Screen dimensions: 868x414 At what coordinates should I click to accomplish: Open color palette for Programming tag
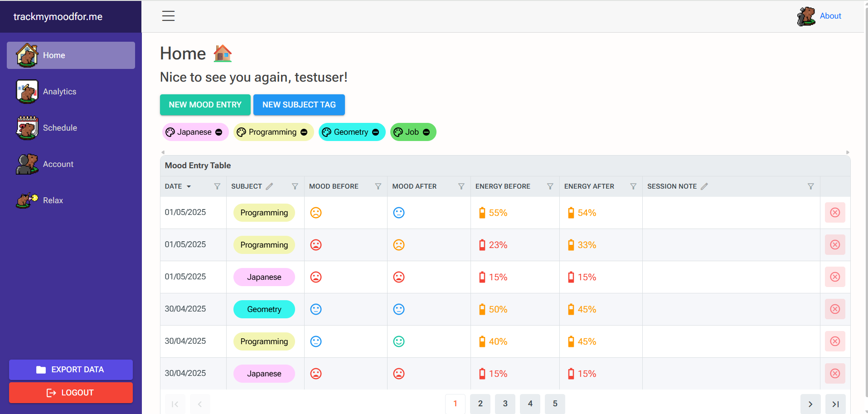pos(241,132)
